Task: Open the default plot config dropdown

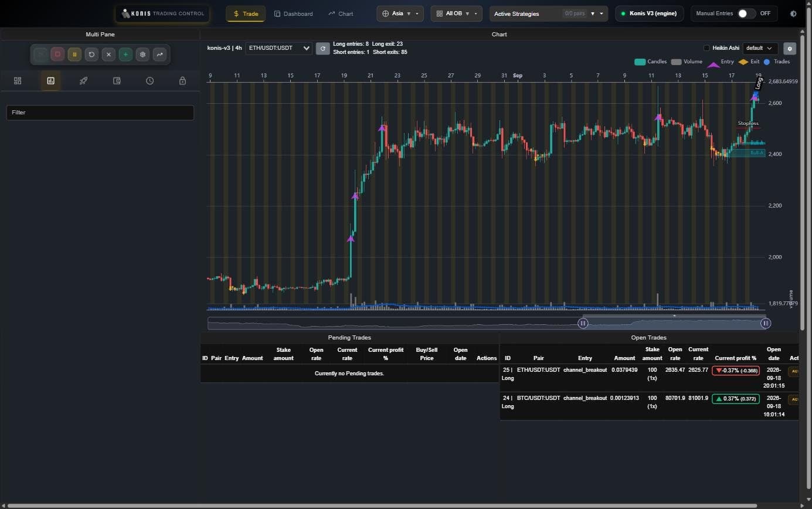Action: tap(760, 48)
